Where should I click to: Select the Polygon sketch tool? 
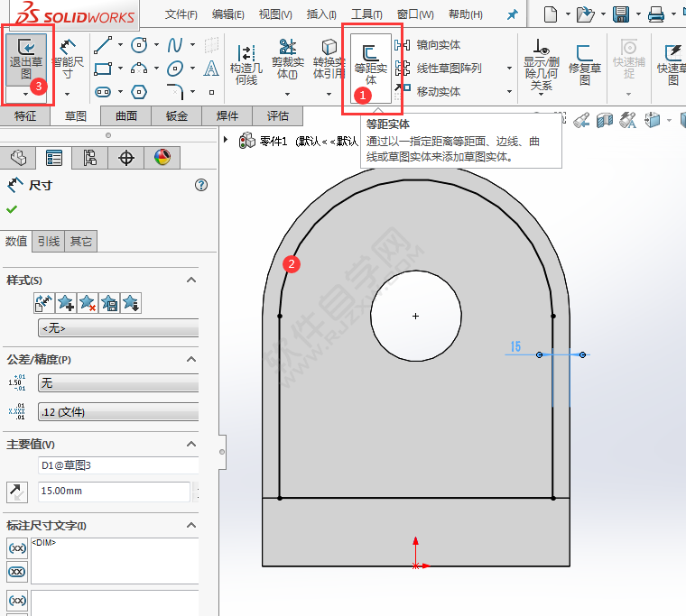point(139,92)
